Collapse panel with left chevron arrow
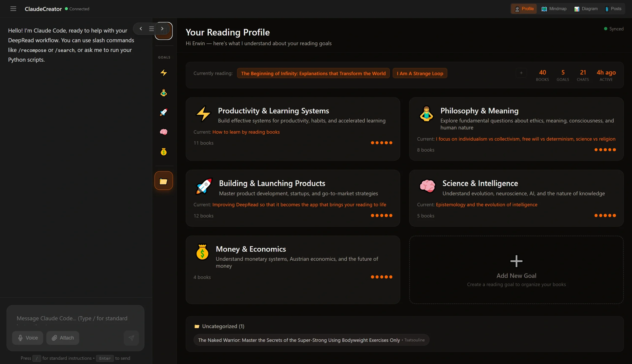Viewport: 632px width, 364px height. (x=141, y=29)
